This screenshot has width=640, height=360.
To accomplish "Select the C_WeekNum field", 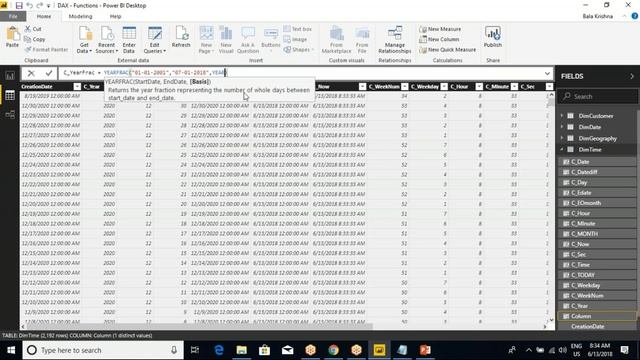I will click(x=597, y=296).
